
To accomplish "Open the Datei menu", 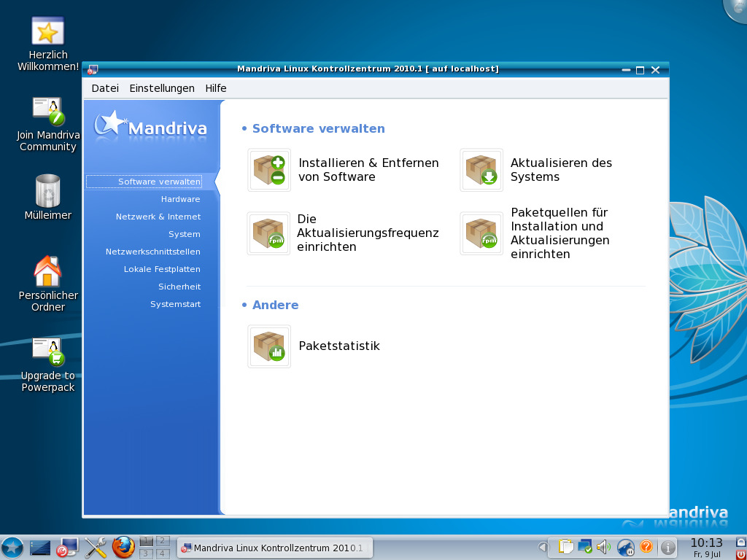I will [105, 87].
